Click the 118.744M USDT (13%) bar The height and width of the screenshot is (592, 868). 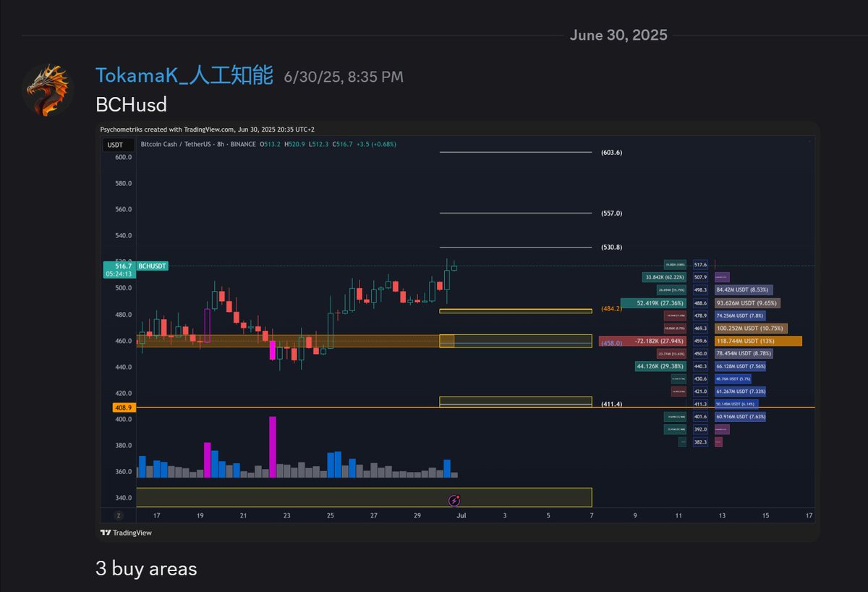click(758, 341)
